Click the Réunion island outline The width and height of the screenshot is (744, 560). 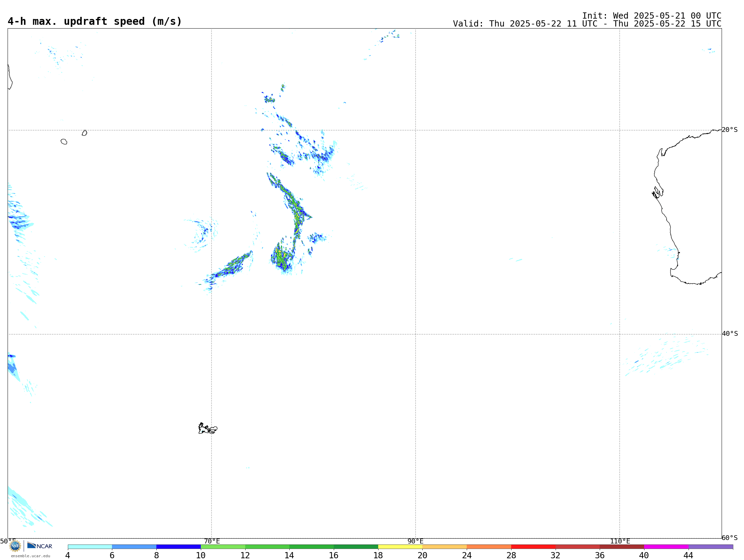(64, 142)
